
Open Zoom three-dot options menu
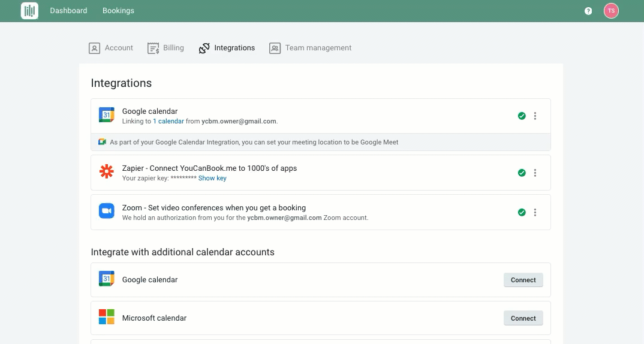tap(535, 212)
